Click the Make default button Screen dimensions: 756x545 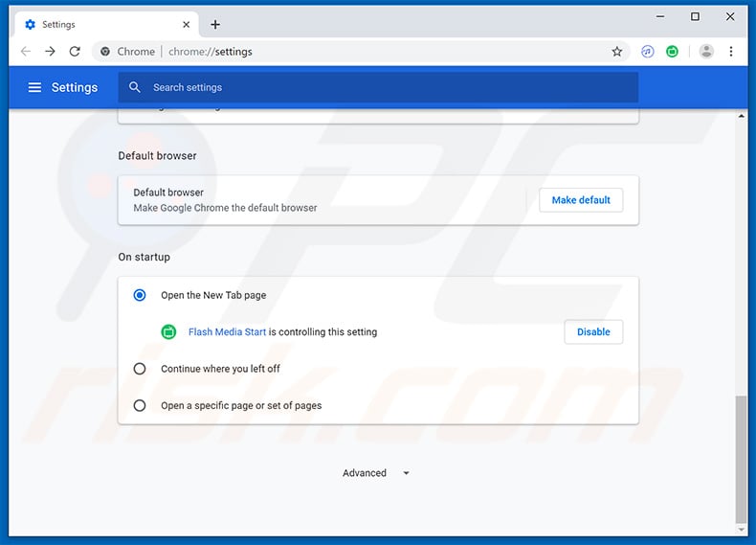click(x=581, y=200)
